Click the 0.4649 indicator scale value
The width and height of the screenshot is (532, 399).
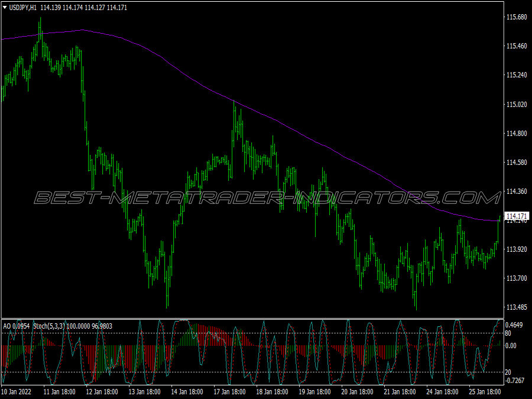514,325
